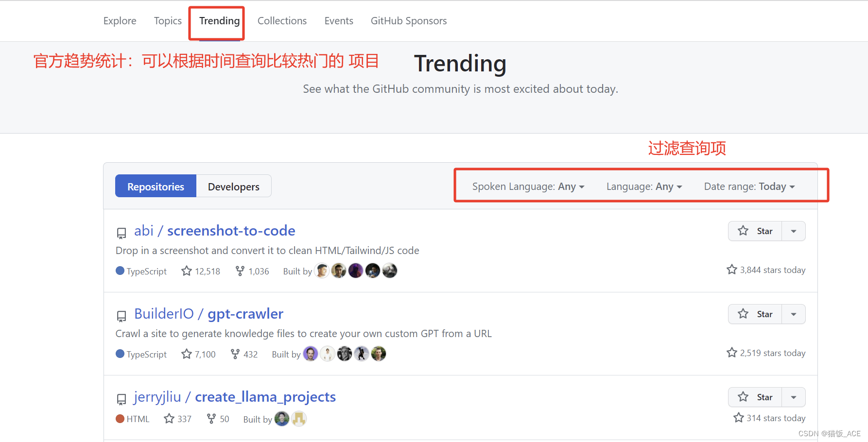
Task: Open the Explore nav tab
Action: point(120,21)
